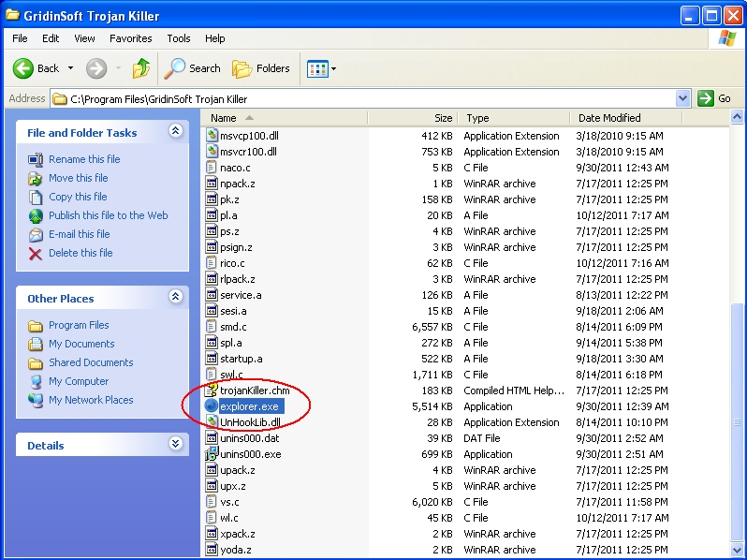The image size is (747, 560).
Task: Open the Help menu
Action: tap(215, 38)
